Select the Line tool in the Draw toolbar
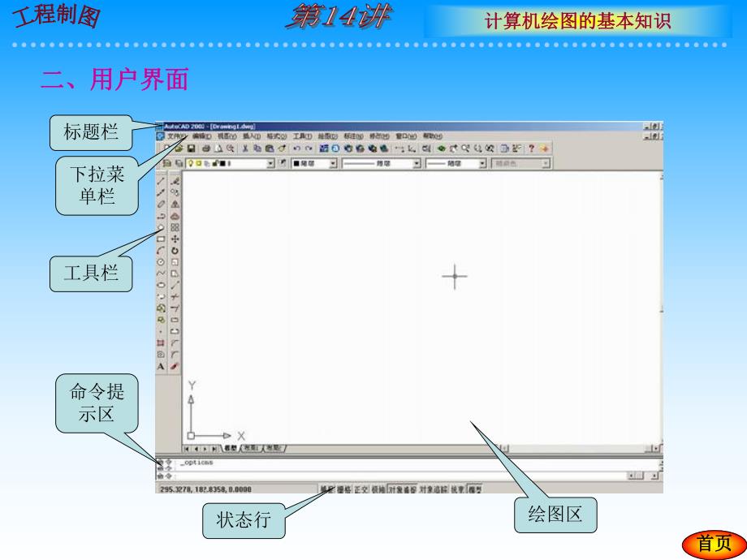 [159, 179]
